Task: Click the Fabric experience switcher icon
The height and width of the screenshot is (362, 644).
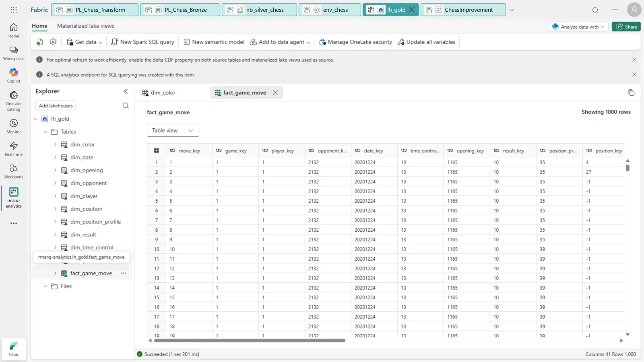Action: (14, 349)
